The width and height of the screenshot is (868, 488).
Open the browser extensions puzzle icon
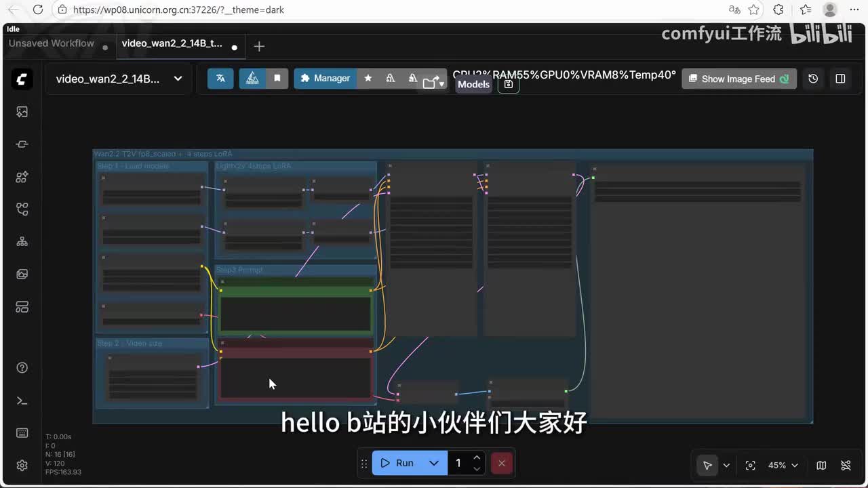(778, 9)
